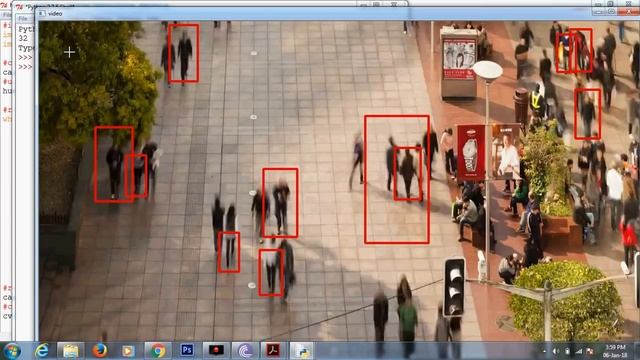Show hidden system tray icons
Image resolution: width=640 pixels, height=360 pixels.
tap(544, 351)
